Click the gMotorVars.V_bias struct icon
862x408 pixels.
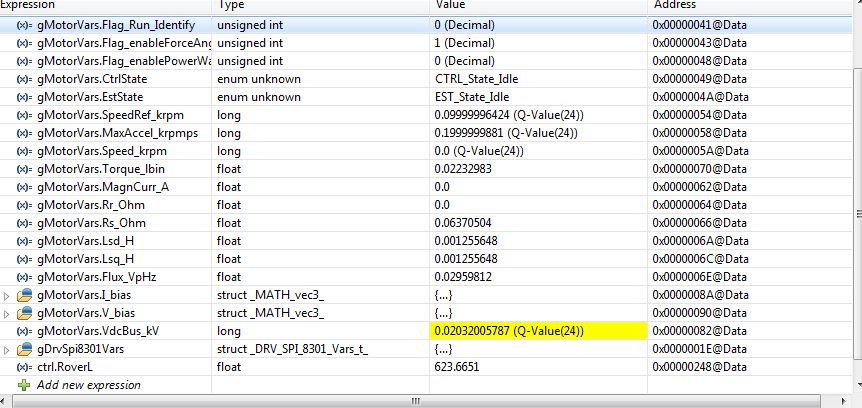(25, 313)
